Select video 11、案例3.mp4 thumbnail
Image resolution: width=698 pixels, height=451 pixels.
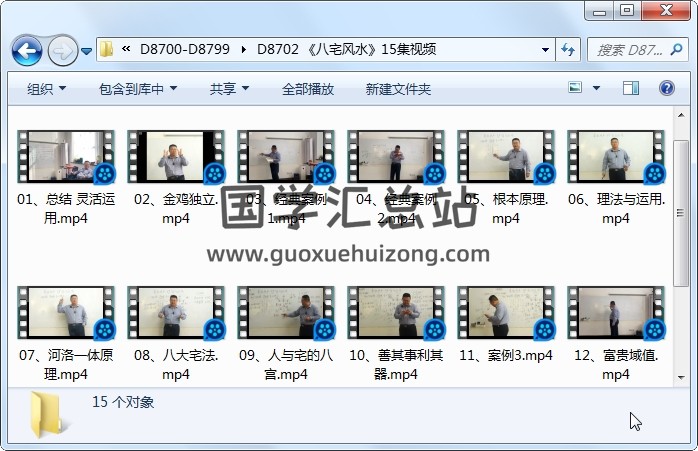506,313
